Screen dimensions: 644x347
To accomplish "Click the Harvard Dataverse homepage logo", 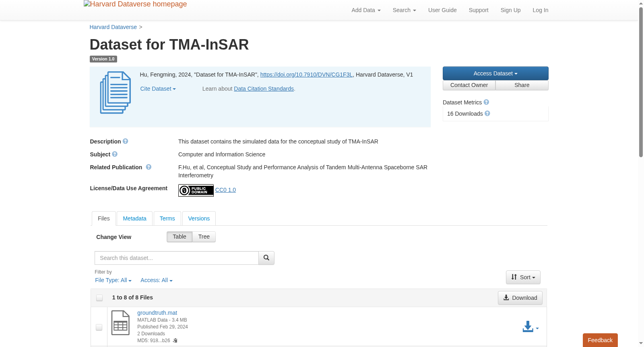I will click(135, 4).
